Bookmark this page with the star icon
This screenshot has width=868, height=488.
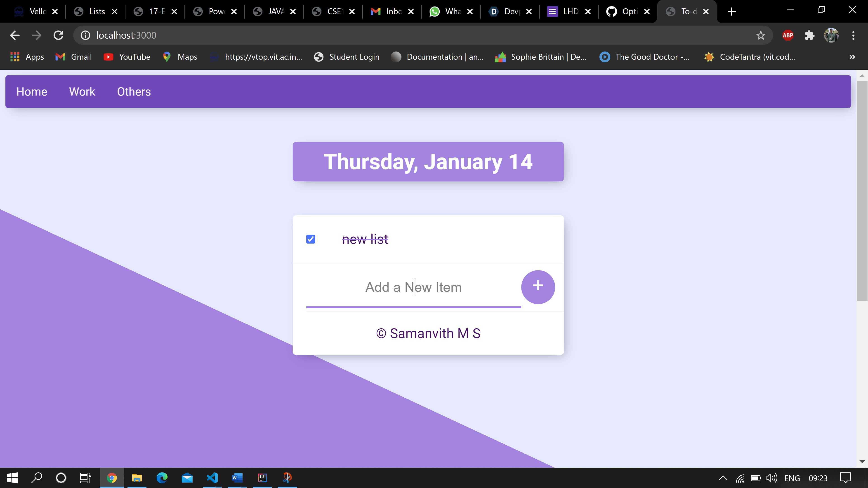[760, 35]
